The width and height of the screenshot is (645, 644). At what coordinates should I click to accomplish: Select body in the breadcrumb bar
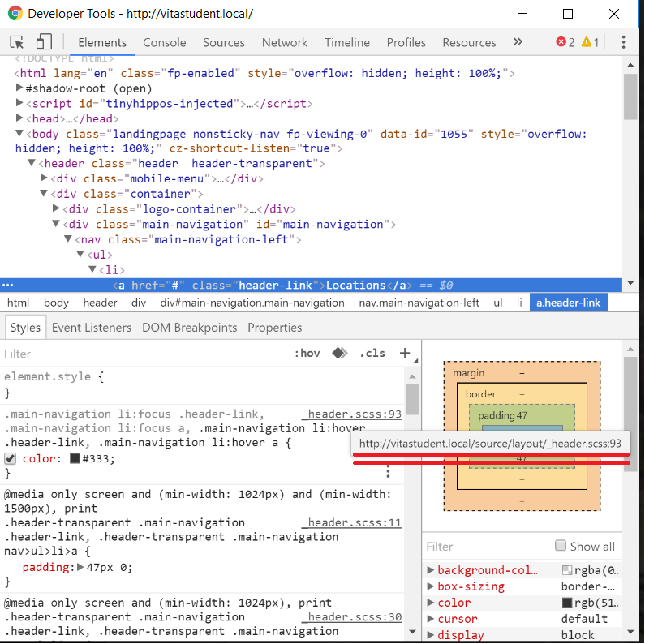pos(56,303)
